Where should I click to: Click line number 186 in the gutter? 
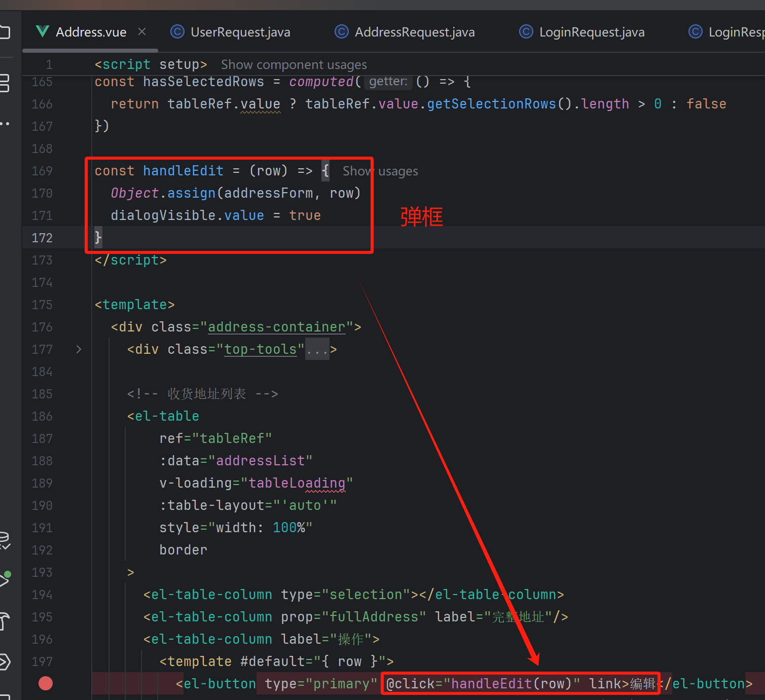[42, 416]
